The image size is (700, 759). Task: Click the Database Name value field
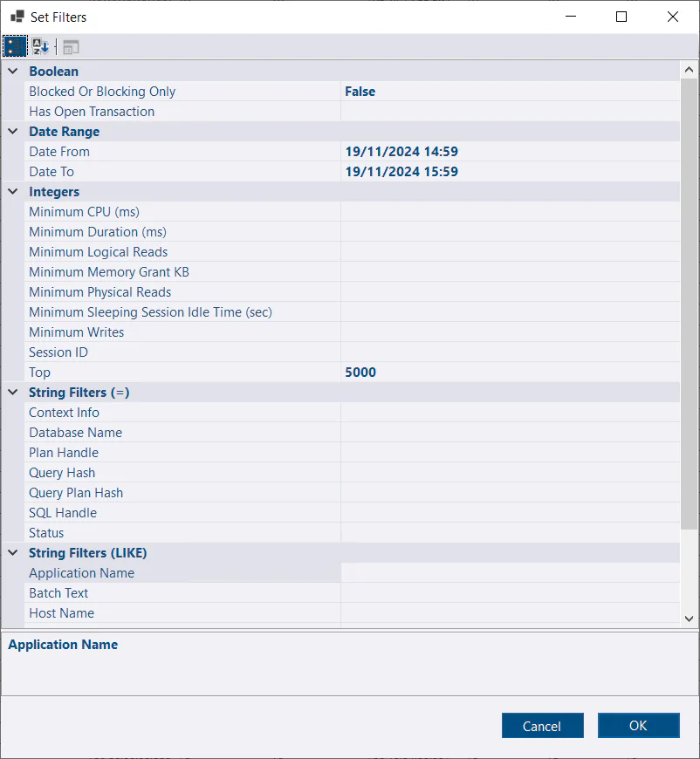[x=510, y=432]
